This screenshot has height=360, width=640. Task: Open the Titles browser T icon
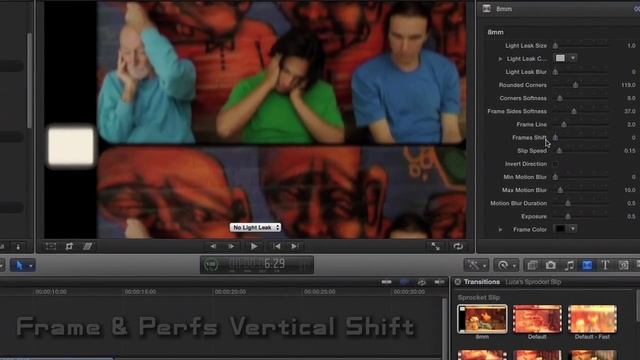tap(605, 265)
